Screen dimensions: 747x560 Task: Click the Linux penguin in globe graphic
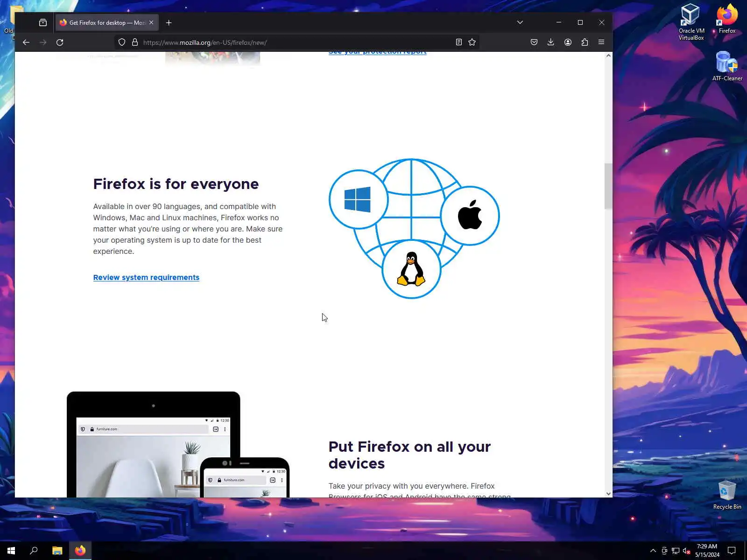pos(411,269)
